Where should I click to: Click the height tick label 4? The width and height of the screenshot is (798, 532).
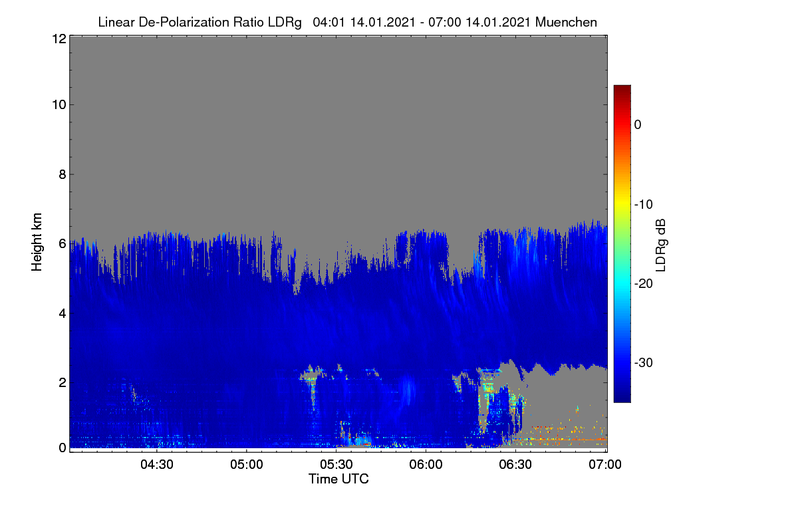62,313
